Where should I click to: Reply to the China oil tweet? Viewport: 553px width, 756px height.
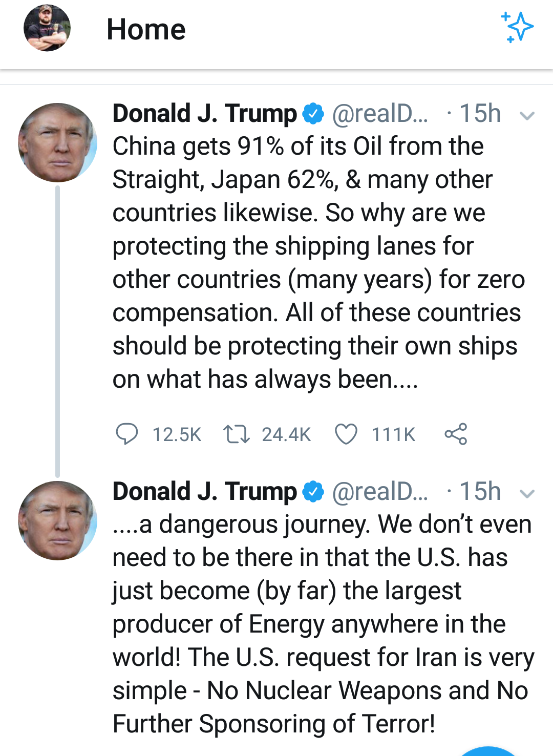tap(126, 434)
